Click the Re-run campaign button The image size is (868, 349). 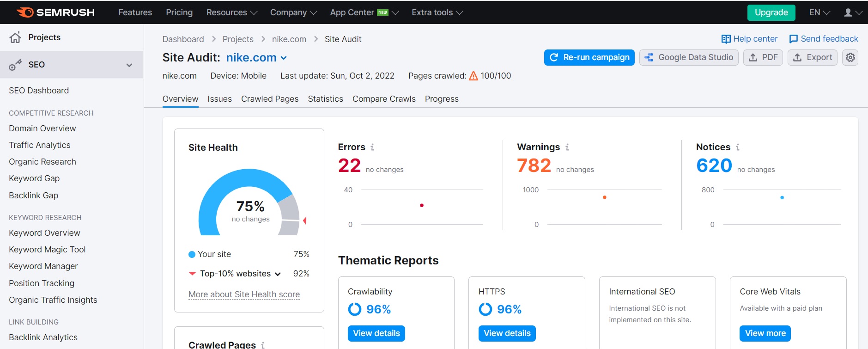[589, 57]
